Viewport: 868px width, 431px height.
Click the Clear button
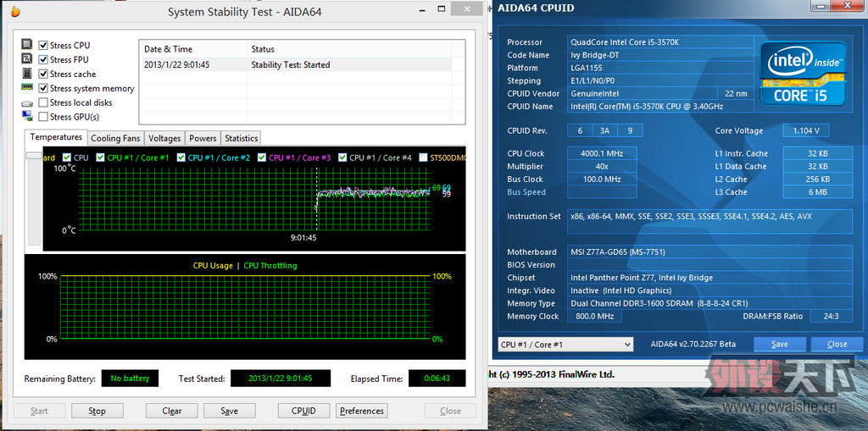click(171, 411)
